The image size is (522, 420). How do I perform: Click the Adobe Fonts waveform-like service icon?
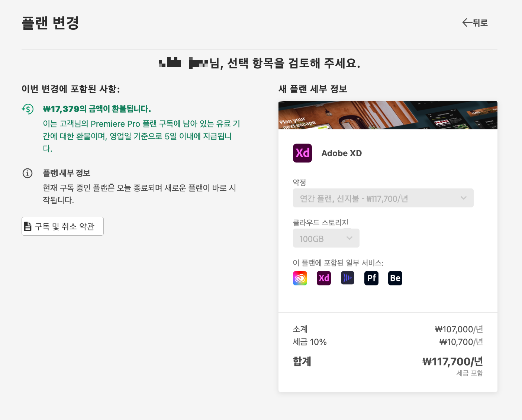point(348,278)
